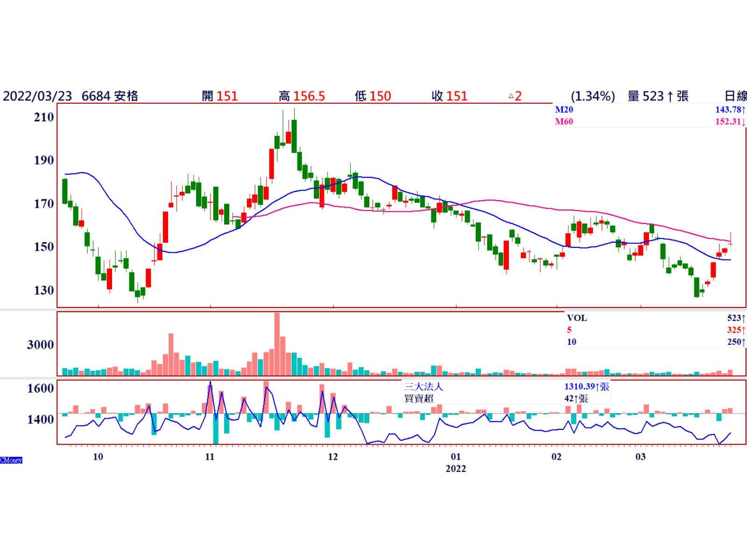Click the 6684 安格 stock name

110,96
